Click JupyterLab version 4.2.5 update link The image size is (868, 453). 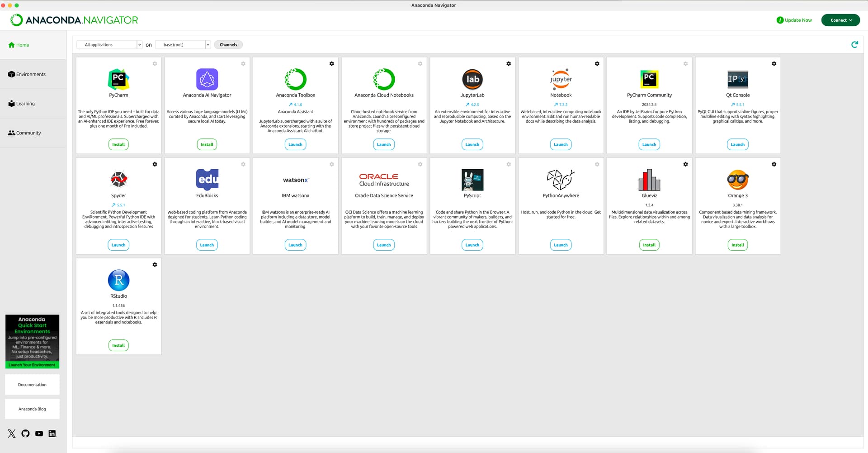[x=472, y=105]
